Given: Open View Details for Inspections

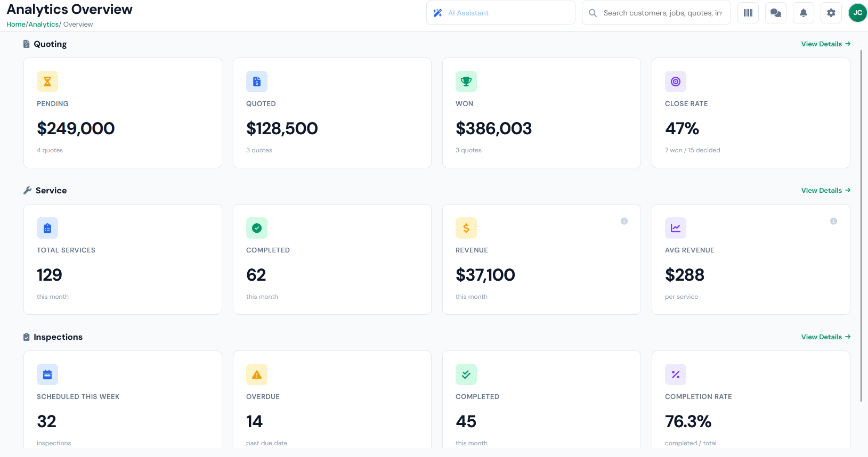Looking at the screenshot, I should coord(826,337).
